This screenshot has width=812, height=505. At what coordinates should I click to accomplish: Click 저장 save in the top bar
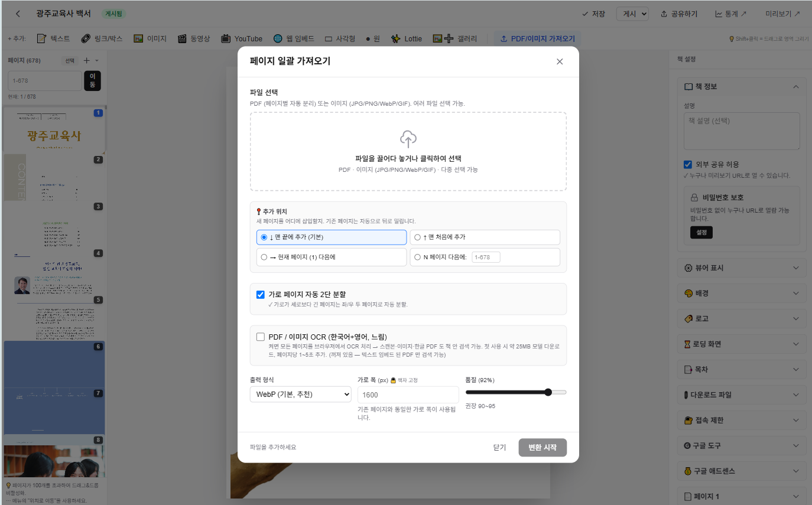[x=593, y=14]
